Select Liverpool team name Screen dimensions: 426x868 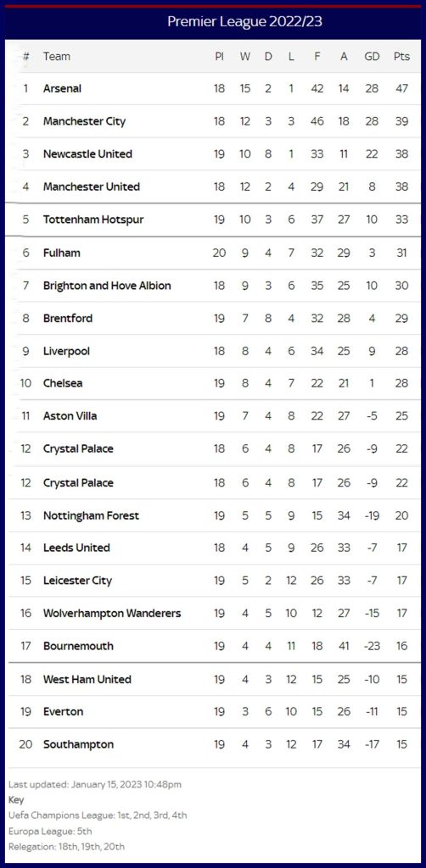coord(66,351)
